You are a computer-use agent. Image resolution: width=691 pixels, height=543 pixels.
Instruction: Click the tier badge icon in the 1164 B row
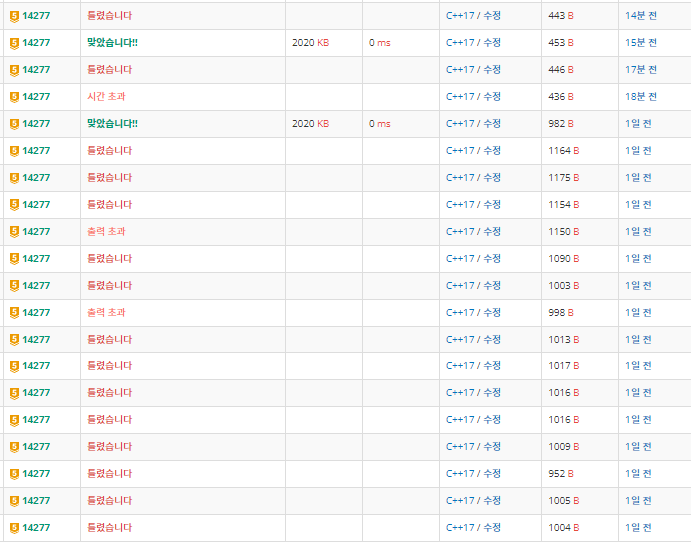(x=14, y=151)
